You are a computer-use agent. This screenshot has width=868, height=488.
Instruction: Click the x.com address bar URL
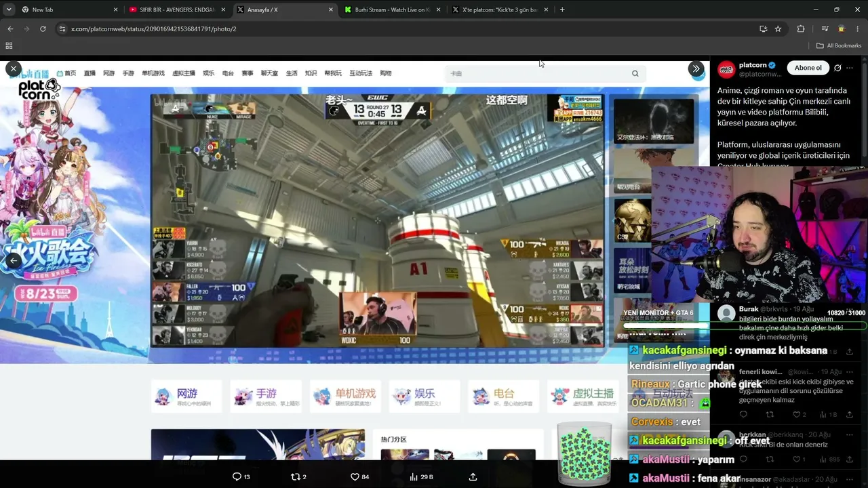154,29
